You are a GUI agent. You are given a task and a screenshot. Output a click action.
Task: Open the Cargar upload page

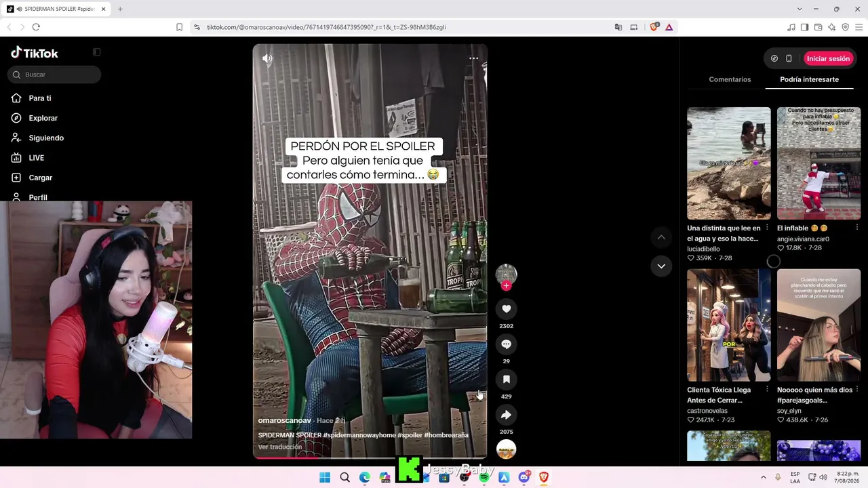tap(32, 178)
